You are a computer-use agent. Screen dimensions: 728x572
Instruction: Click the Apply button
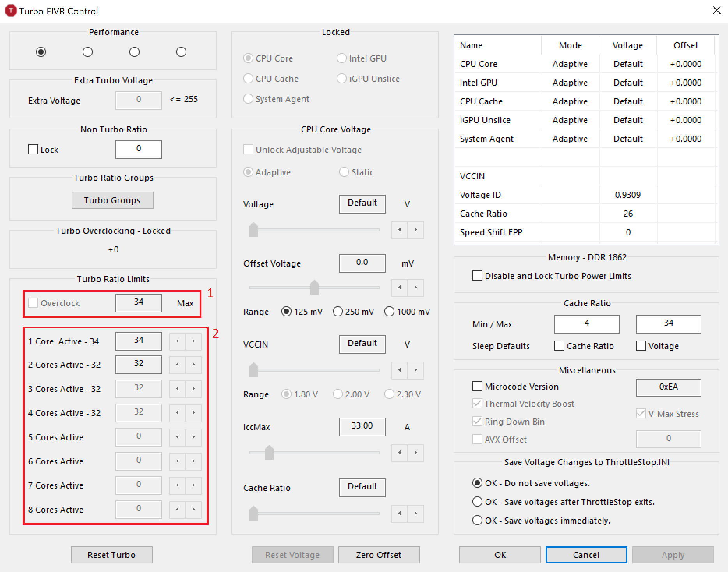pos(673,555)
